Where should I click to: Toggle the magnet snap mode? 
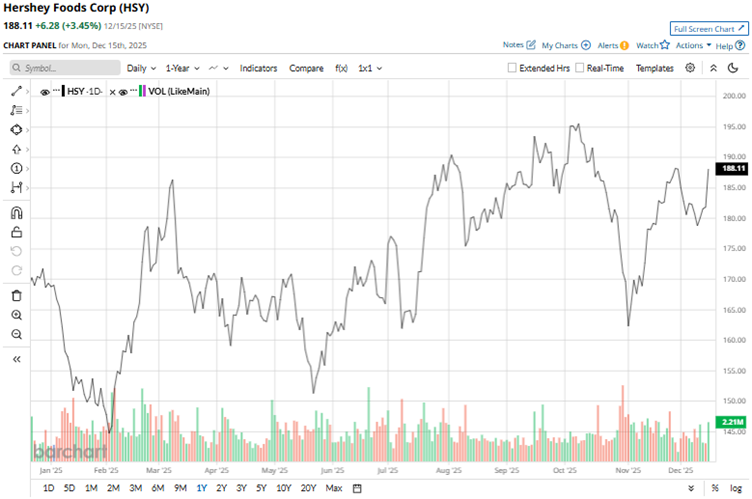[16, 213]
